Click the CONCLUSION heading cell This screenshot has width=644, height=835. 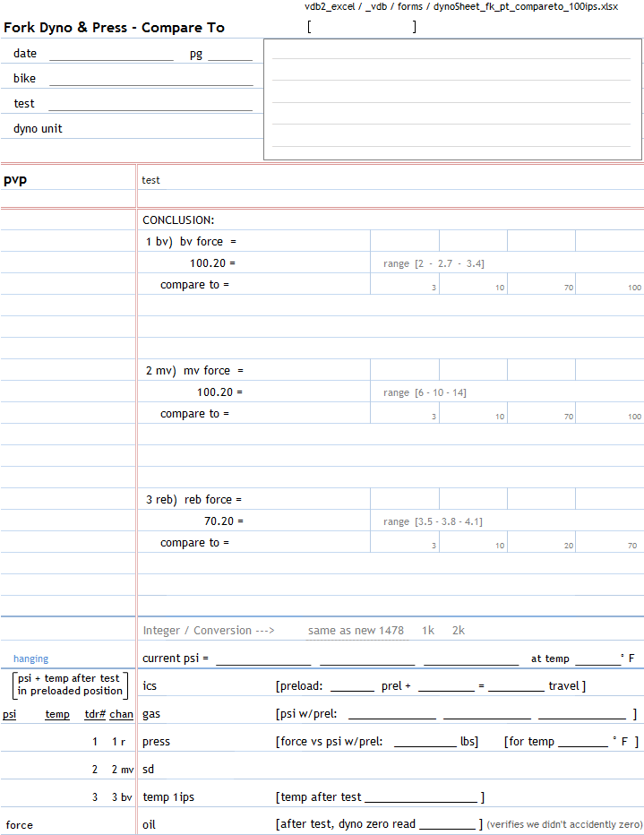point(178,220)
